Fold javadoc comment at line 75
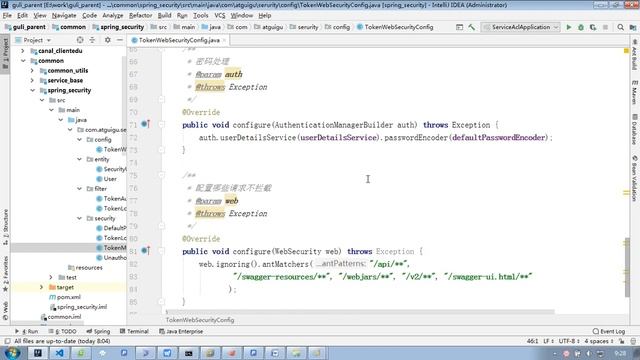The image size is (640, 360). click(x=162, y=175)
